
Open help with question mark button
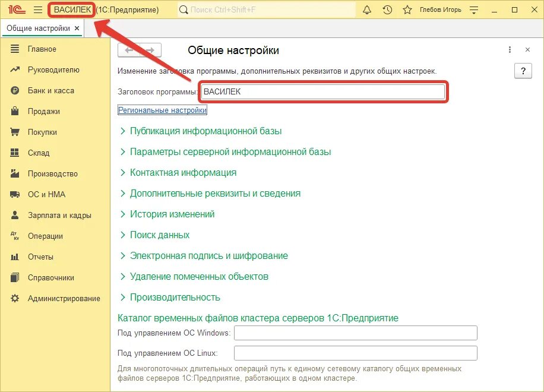pyautogui.click(x=523, y=71)
